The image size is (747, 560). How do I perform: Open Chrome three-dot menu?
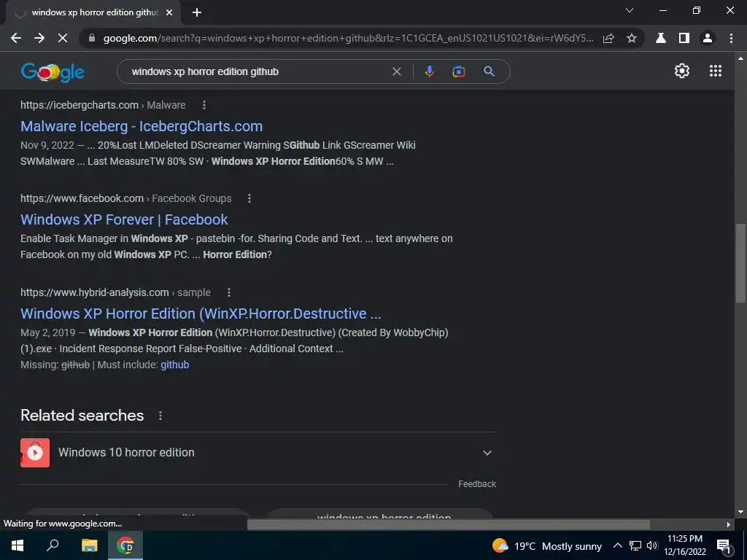[x=731, y=38]
